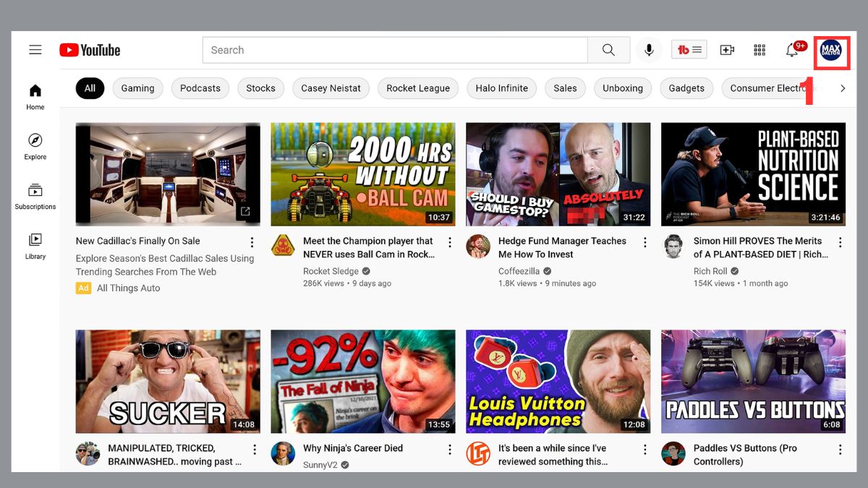
Task: Open options menu for Simon Hill video
Action: (x=840, y=242)
